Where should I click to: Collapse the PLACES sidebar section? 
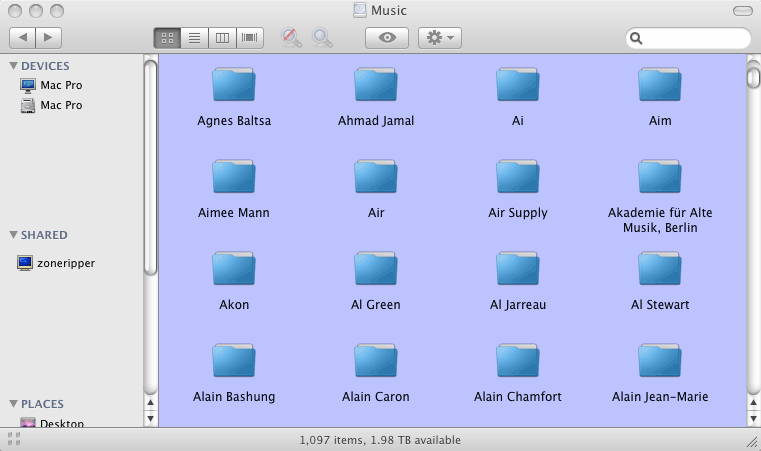click(14, 404)
